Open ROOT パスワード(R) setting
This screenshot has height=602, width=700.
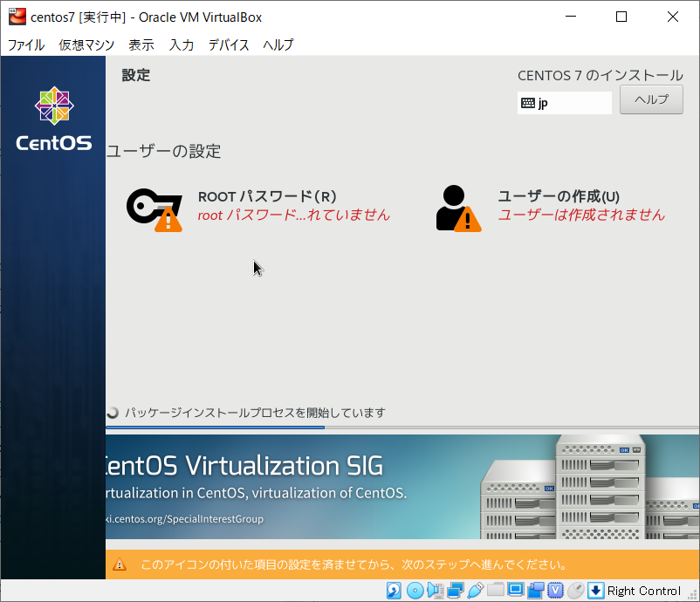258,209
